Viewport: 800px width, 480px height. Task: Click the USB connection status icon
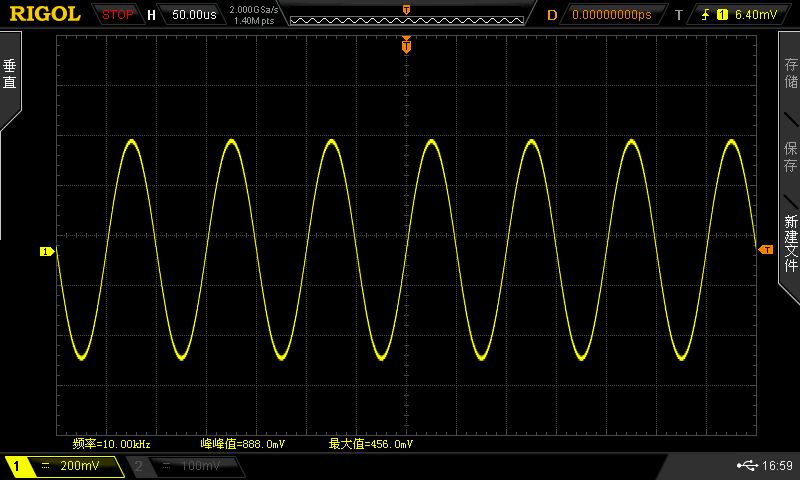747,465
